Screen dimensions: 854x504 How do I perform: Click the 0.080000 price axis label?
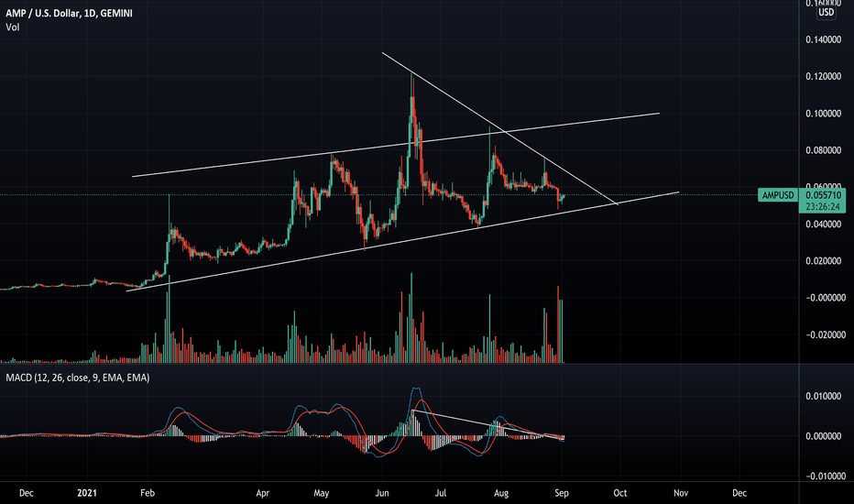[x=823, y=150]
